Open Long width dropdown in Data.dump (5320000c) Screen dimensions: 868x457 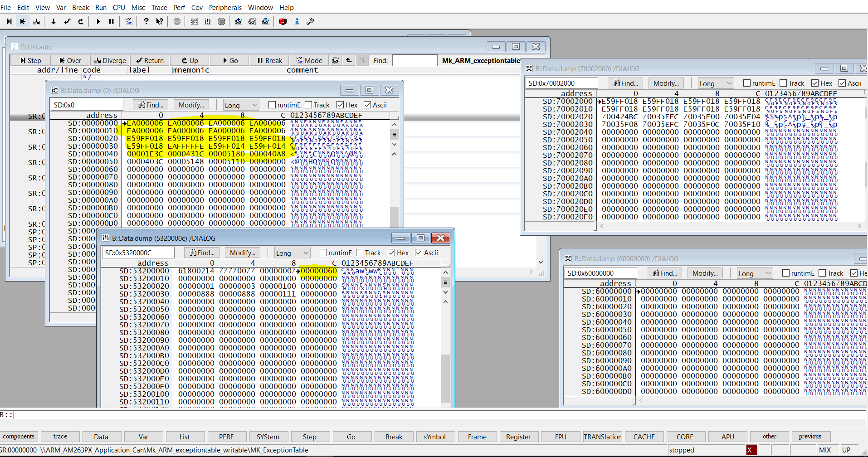point(292,253)
